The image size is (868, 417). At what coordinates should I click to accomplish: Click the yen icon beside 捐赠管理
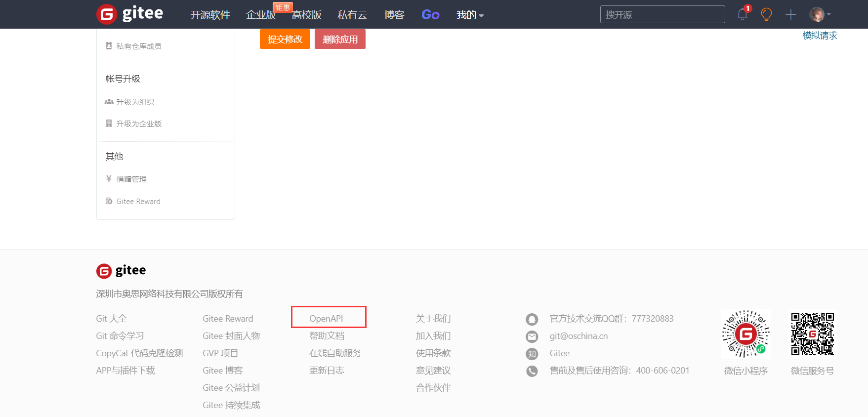point(109,179)
